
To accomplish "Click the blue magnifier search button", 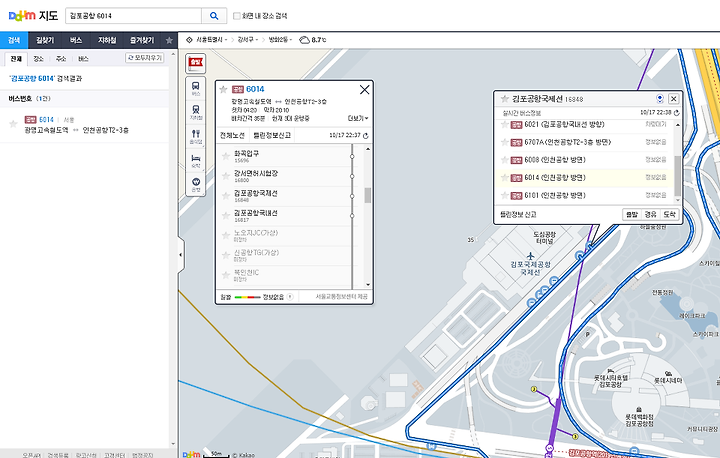I will tap(214, 16).
